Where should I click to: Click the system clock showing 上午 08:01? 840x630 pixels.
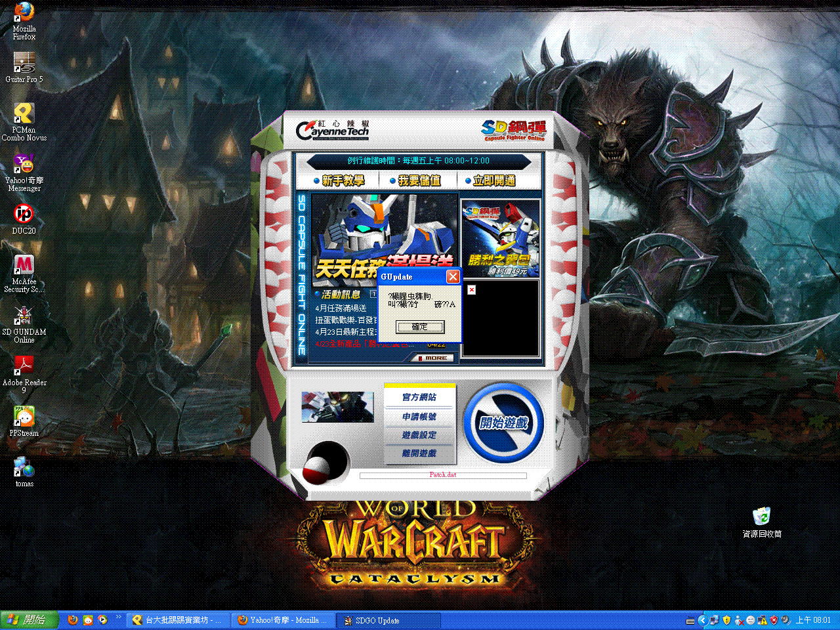[x=814, y=620]
